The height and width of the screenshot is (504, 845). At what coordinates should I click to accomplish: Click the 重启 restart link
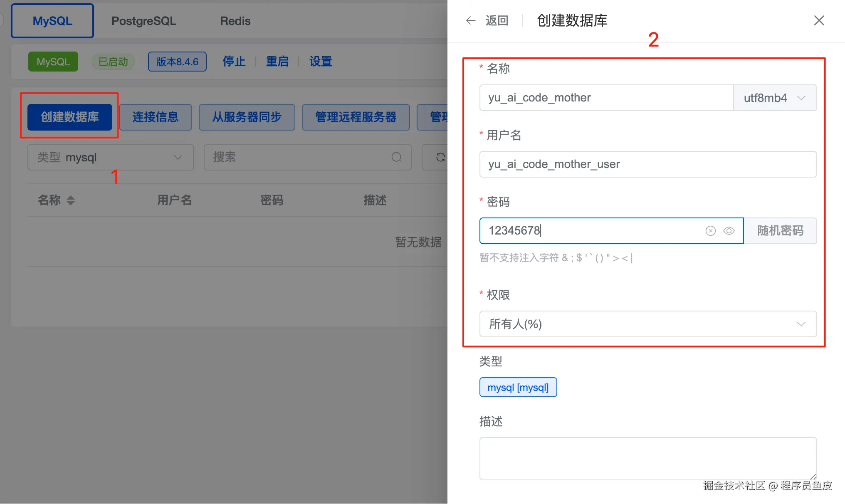(x=277, y=62)
